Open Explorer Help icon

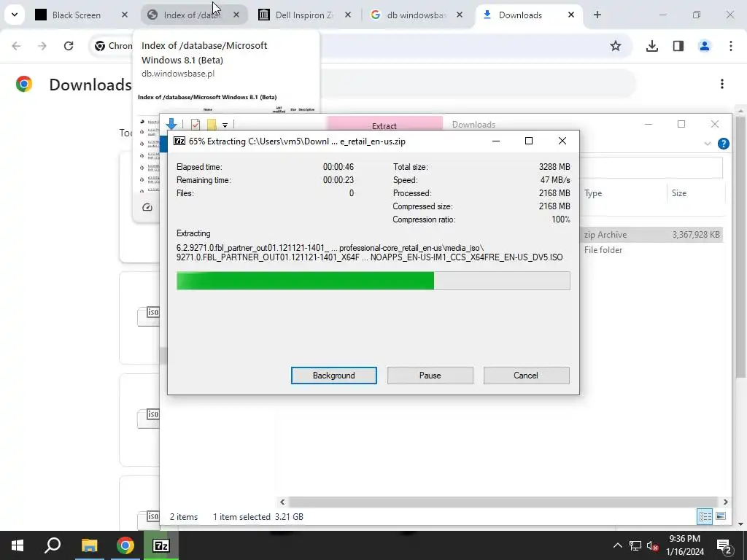[x=723, y=144]
